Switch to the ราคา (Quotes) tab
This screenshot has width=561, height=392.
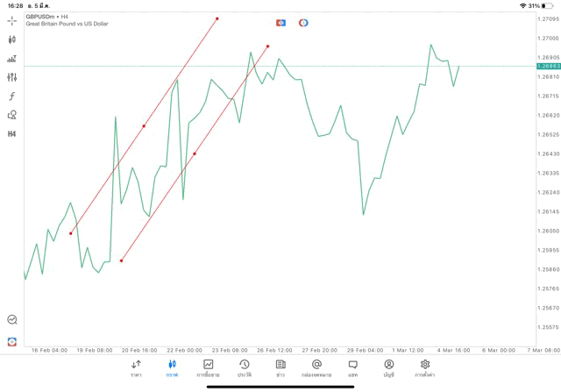[x=136, y=367]
